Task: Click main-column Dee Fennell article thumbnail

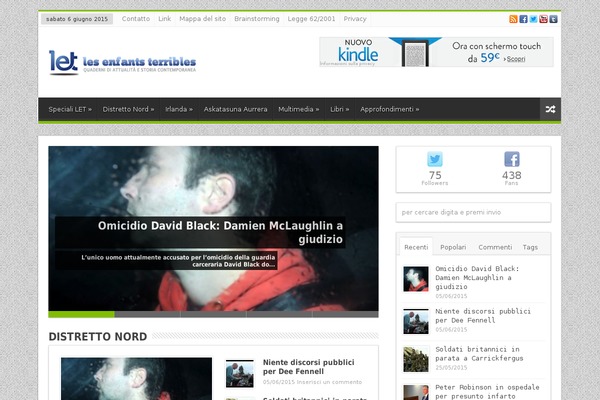Action: [240, 374]
